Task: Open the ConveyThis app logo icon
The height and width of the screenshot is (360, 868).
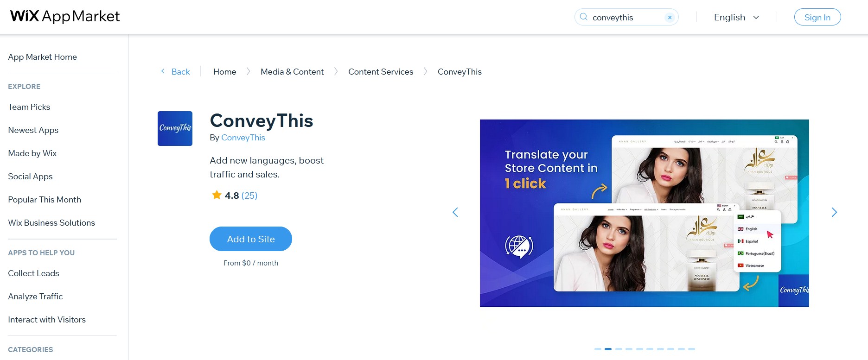Action: click(x=175, y=128)
